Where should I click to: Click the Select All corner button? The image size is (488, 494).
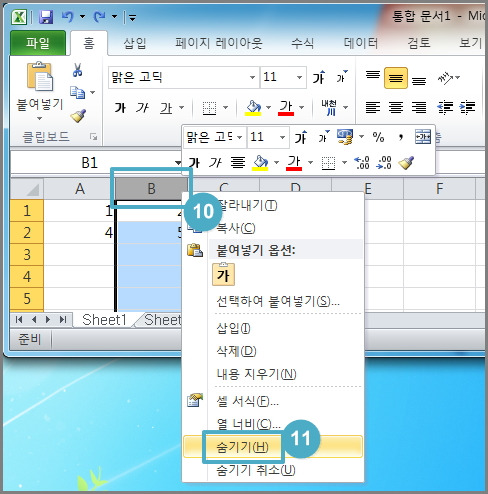point(27,189)
